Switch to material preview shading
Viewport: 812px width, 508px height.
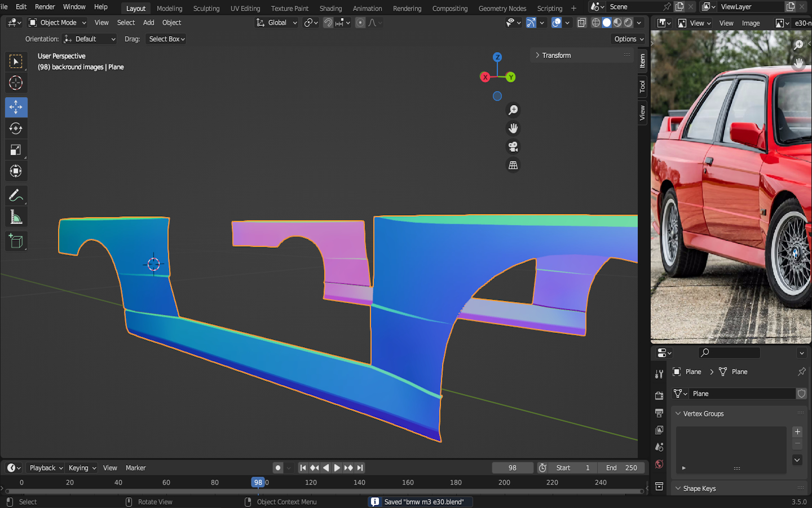(617, 23)
